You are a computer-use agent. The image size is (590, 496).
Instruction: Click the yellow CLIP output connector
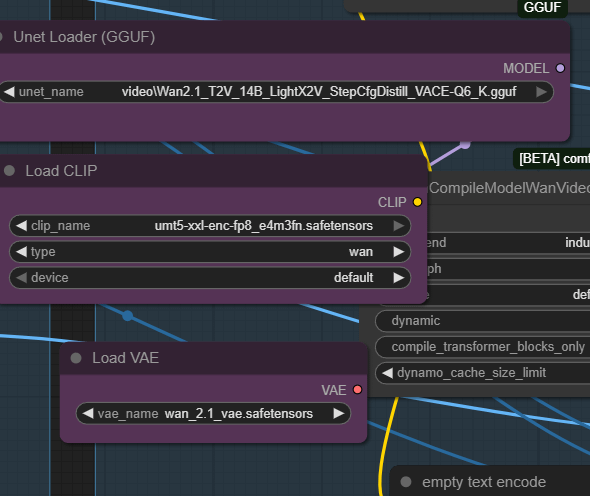[x=417, y=202]
